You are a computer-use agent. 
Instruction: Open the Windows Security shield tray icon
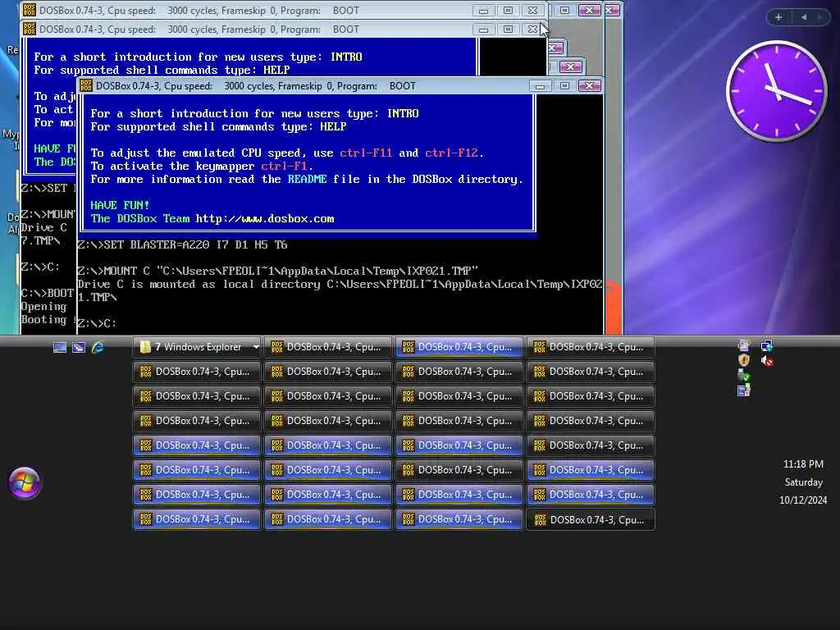click(x=743, y=360)
